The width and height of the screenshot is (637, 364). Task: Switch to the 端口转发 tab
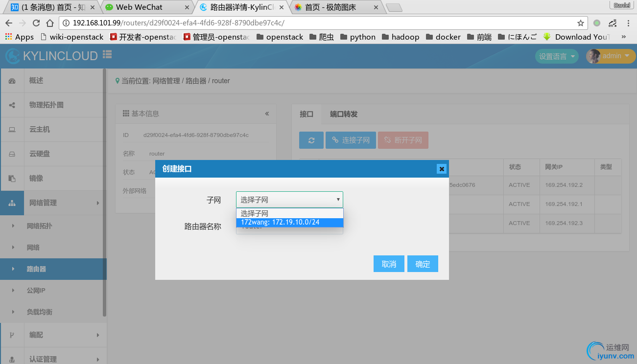tap(344, 114)
